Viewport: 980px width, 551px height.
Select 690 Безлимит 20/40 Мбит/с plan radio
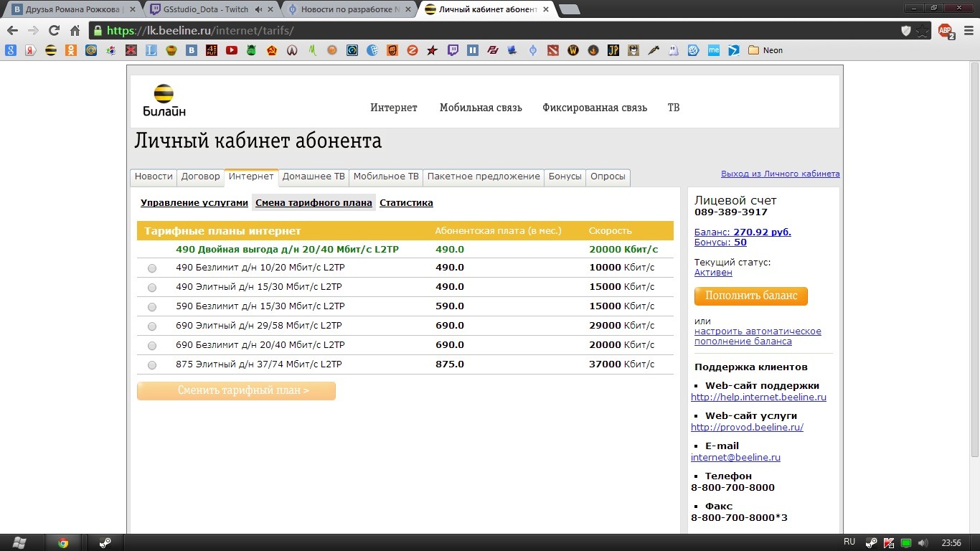152,346
